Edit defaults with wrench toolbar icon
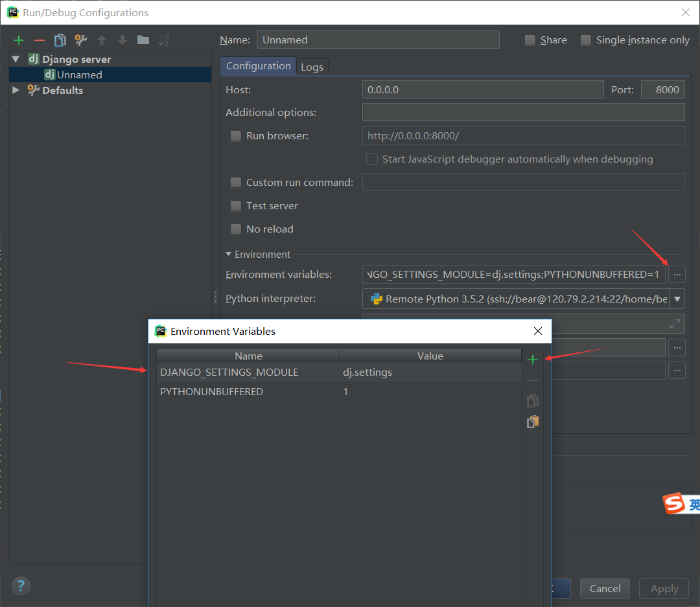 pyautogui.click(x=81, y=40)
